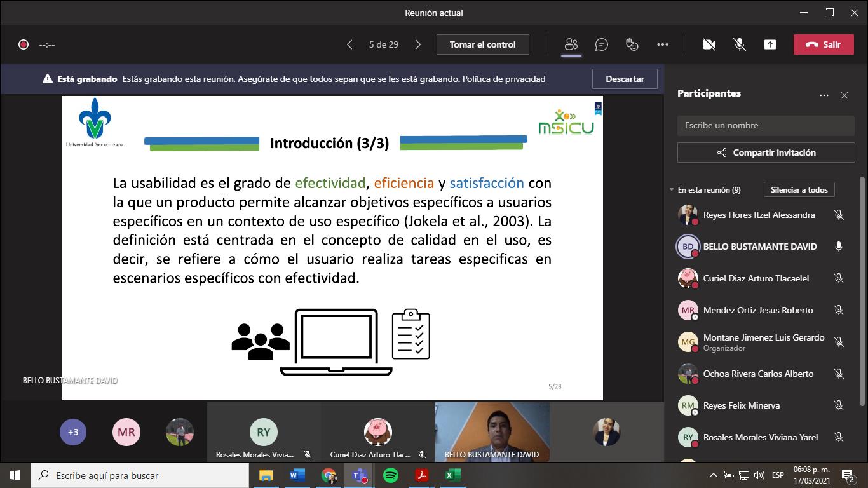
Task: Open raise hand reactions icon
Action: (x=632, y=44)
